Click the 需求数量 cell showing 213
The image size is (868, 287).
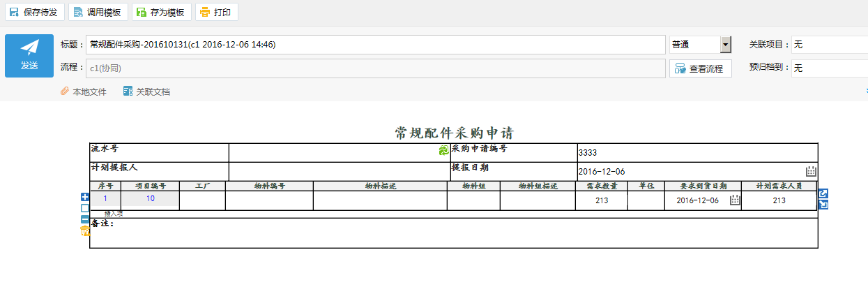coord(602,200)
